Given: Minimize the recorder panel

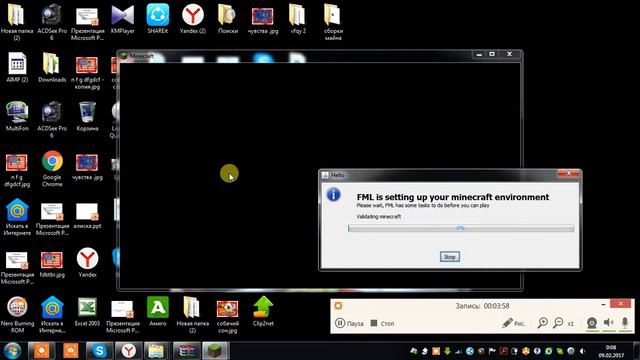Looking at the screenshot, I should (x=603, y=304).
